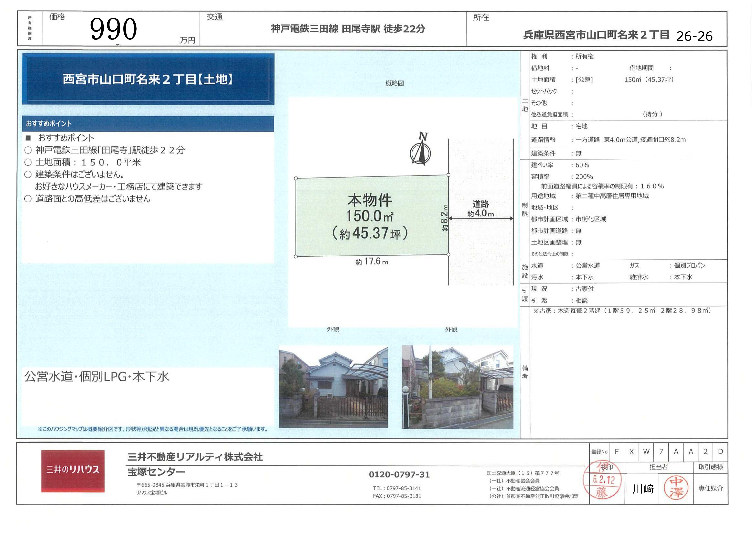Click the 専任媒介 transaction type cell
The image size is (756, 535).
711,488
